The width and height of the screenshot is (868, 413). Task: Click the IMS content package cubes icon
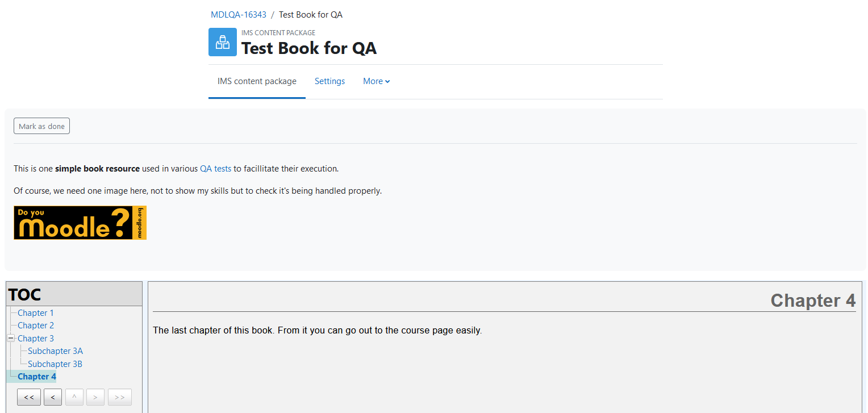click(223, 42)
